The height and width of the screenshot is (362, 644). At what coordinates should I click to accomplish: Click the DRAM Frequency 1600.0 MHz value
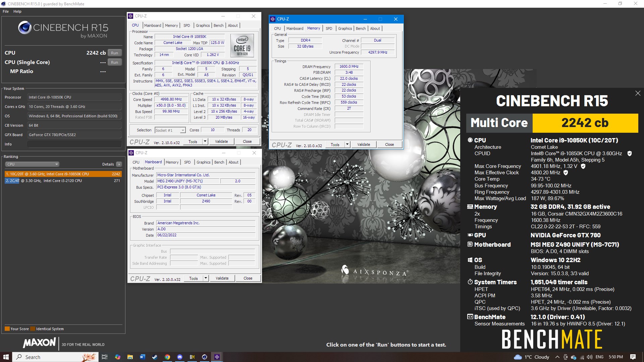click(349, 66)
